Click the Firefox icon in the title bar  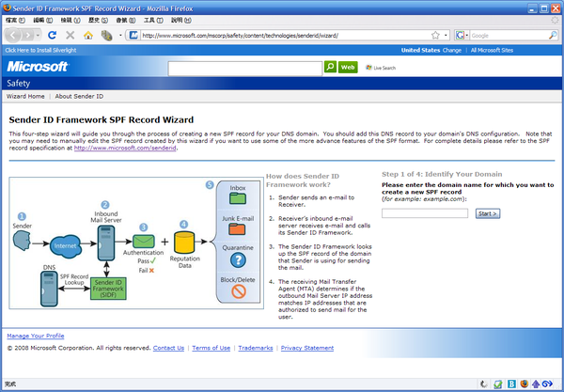(x=7, y=8)
